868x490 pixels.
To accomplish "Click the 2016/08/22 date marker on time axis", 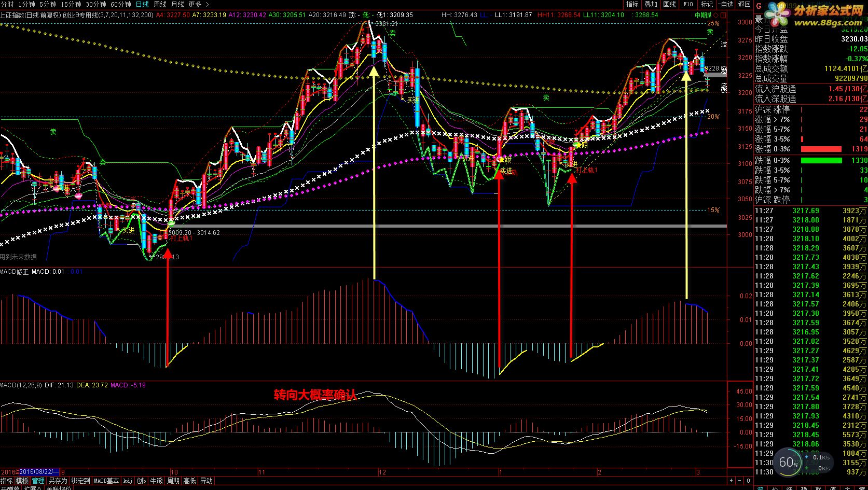I will coord(39,472).
